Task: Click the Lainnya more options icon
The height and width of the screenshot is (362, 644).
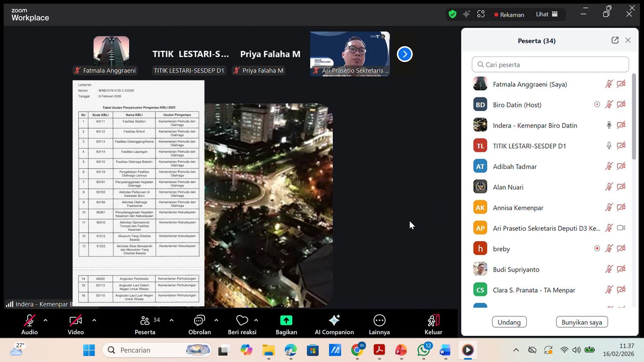Action: tap(379, 320)
